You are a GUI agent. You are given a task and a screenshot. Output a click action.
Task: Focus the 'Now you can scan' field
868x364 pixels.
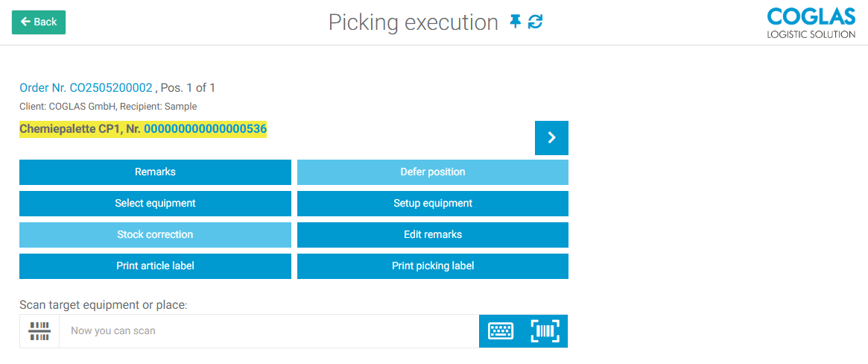coord(268,331)
